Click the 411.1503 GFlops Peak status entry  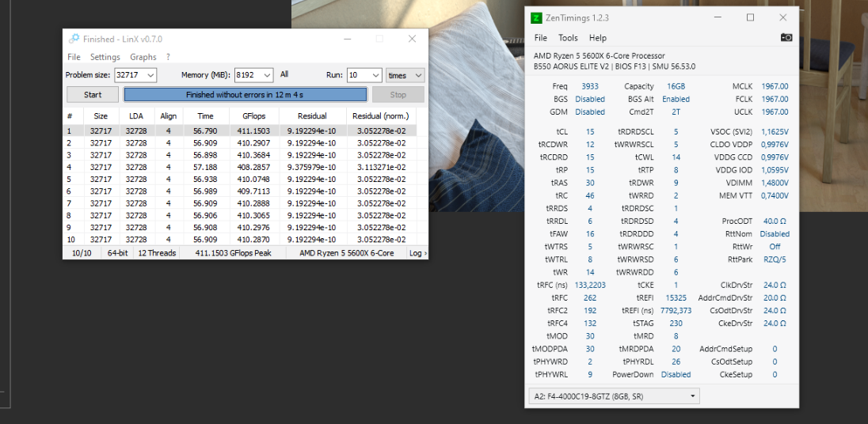233,252
